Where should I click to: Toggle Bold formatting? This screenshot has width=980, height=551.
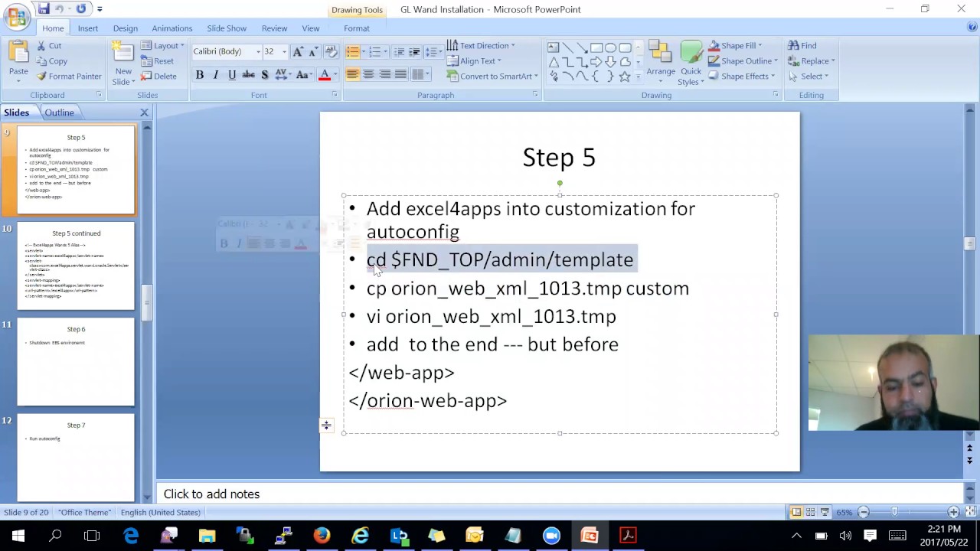200,75
